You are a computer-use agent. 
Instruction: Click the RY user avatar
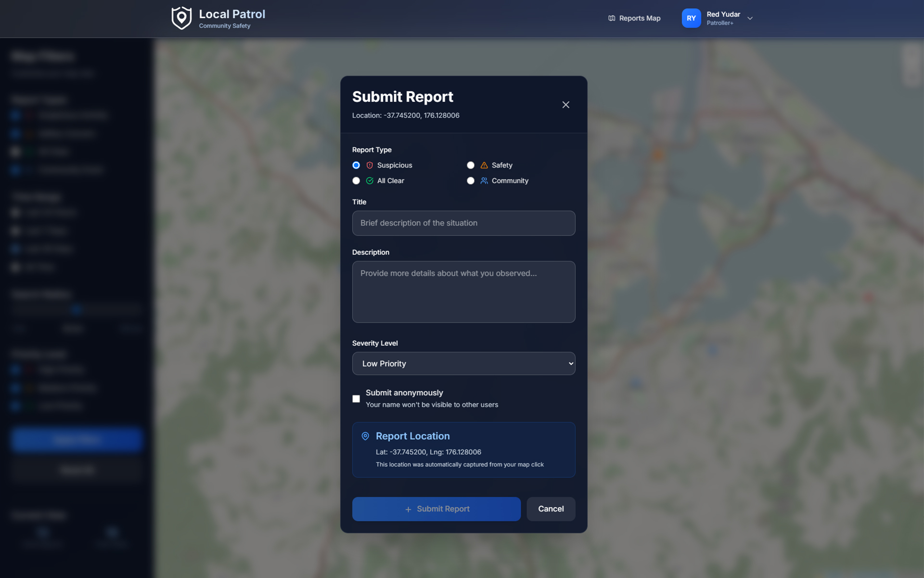(691, 18)
